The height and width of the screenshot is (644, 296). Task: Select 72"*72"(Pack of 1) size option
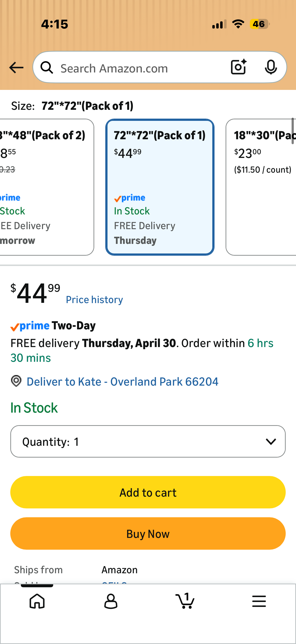point(160,187)
